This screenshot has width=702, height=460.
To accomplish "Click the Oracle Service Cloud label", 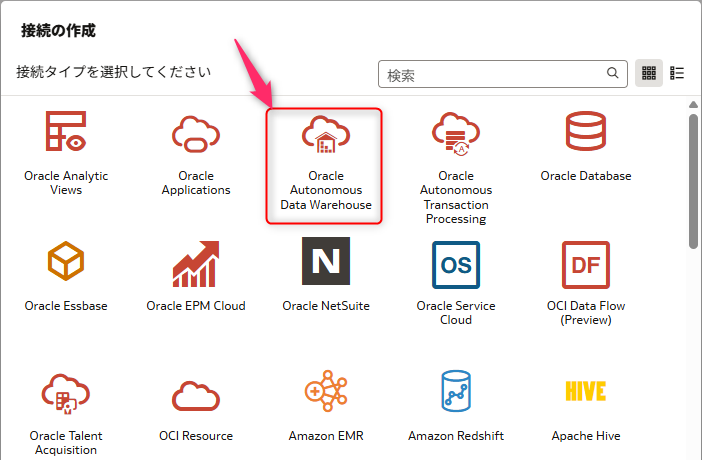I will [x=456, y=313].
